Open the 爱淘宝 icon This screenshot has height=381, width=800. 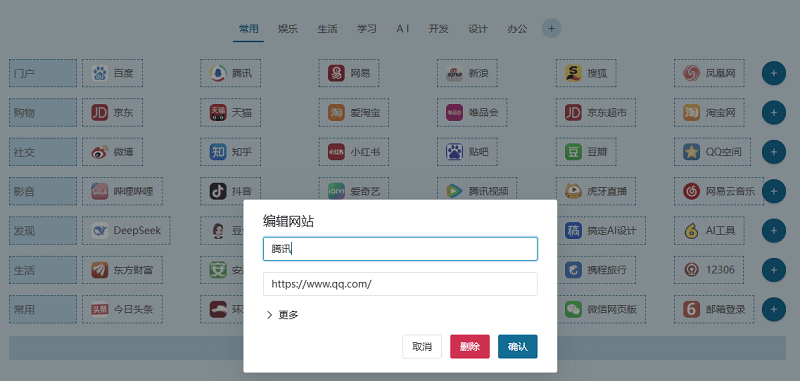[336, 113]
